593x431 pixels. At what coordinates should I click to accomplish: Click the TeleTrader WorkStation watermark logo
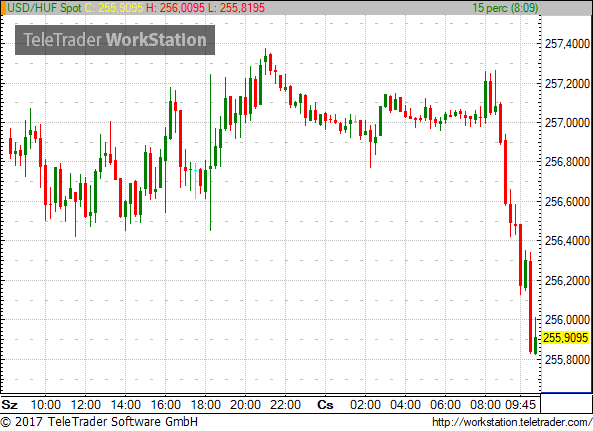(115, 40)
